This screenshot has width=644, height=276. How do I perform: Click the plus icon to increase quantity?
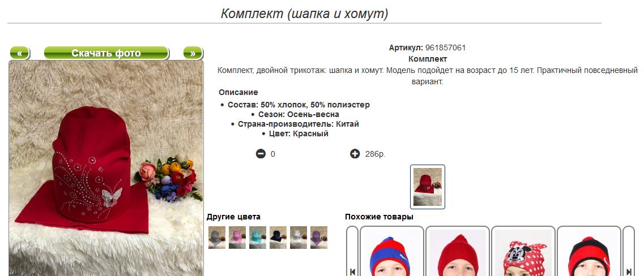tap(355, 154)
